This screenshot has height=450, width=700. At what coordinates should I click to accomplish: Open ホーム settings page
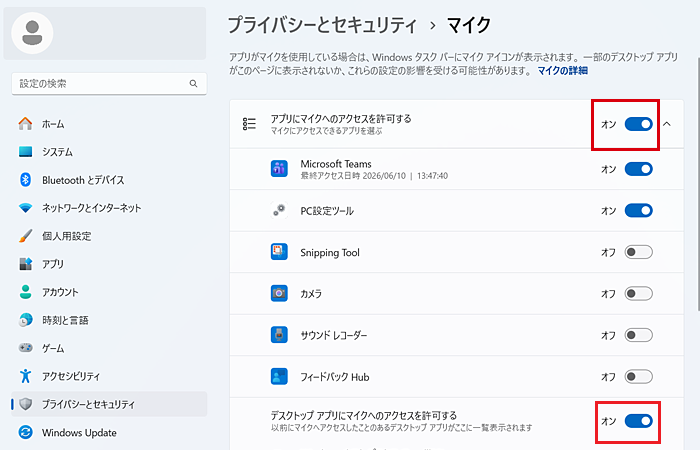click(x=109, y=124)
